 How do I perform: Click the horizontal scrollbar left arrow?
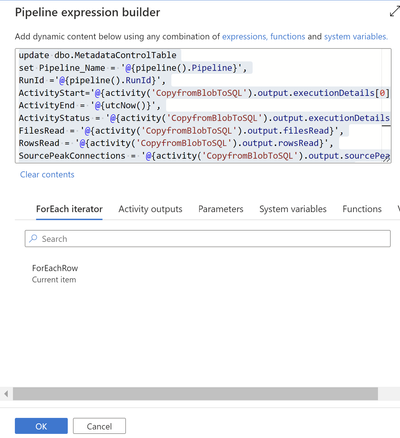coord(6,394)
